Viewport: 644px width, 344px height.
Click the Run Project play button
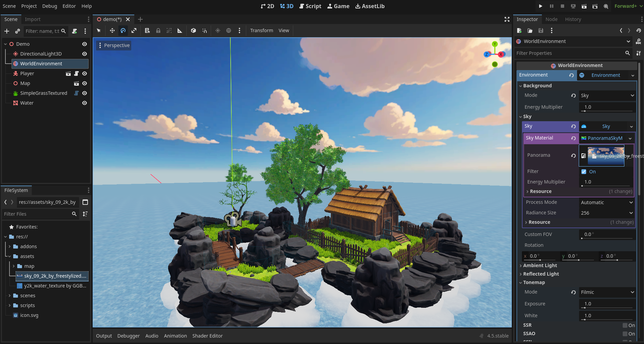tap(540, 6)
